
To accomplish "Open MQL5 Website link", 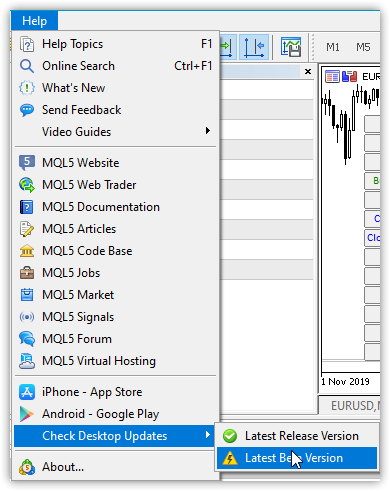I will click(116, 163).
